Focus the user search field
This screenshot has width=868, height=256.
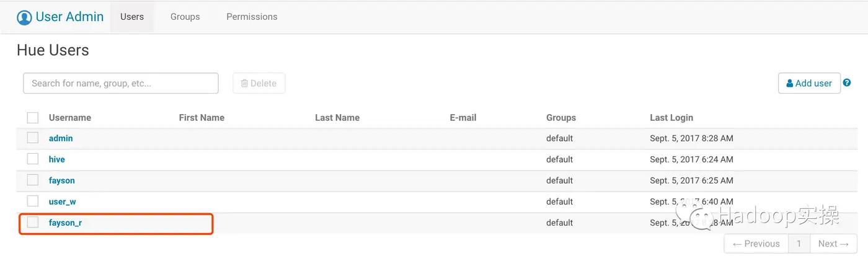[121, 83]
